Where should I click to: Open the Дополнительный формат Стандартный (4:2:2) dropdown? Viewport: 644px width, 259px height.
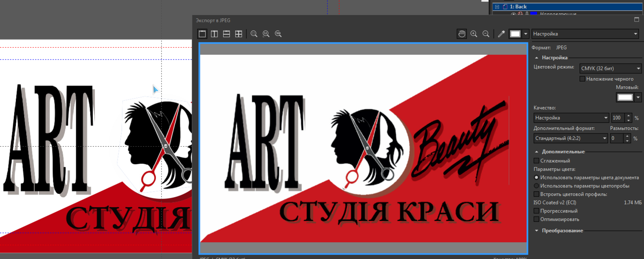click(571, 138)
